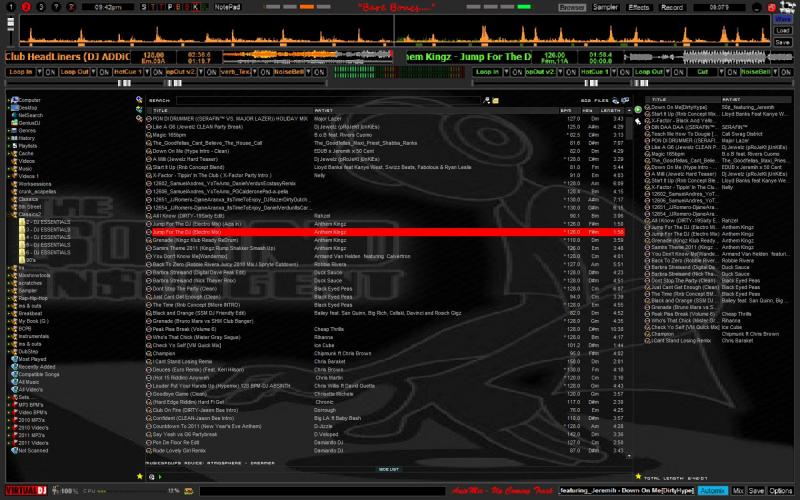Click the left deck song progress waveform
This screenshot has height=500, width=800.
pos(308,56)
